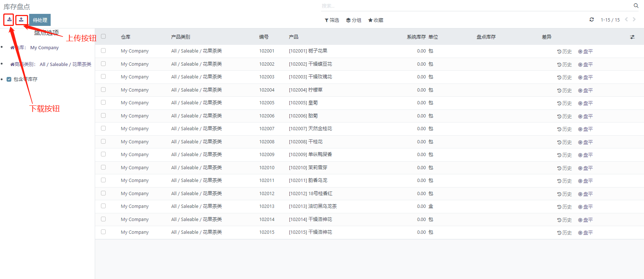Sort by 系统库存 column header
Image resolution: width=644 pixels, height=279 pixels.
[x=416, y=37]
